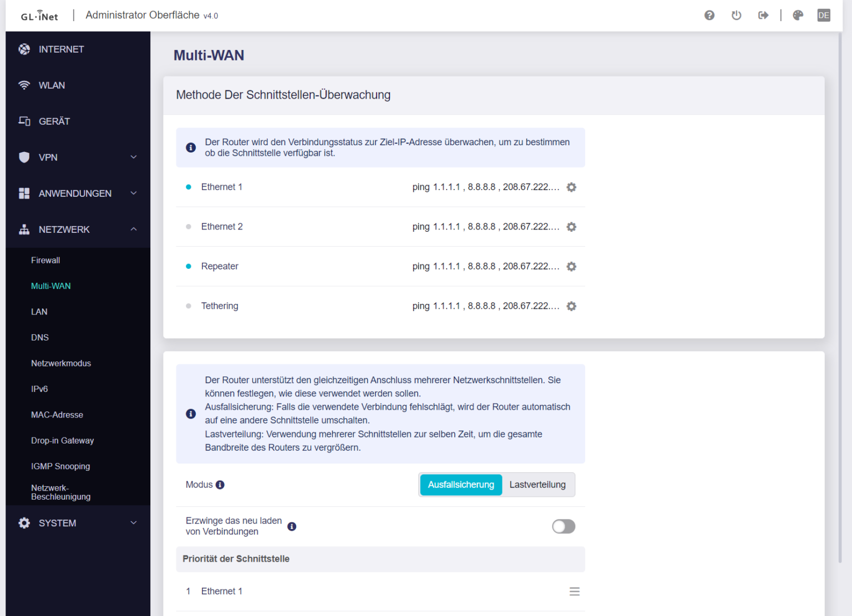This screenshot has height=616, width=852.
Task: Click the Repeater ping settings gear
Action: tap(571, 267)
